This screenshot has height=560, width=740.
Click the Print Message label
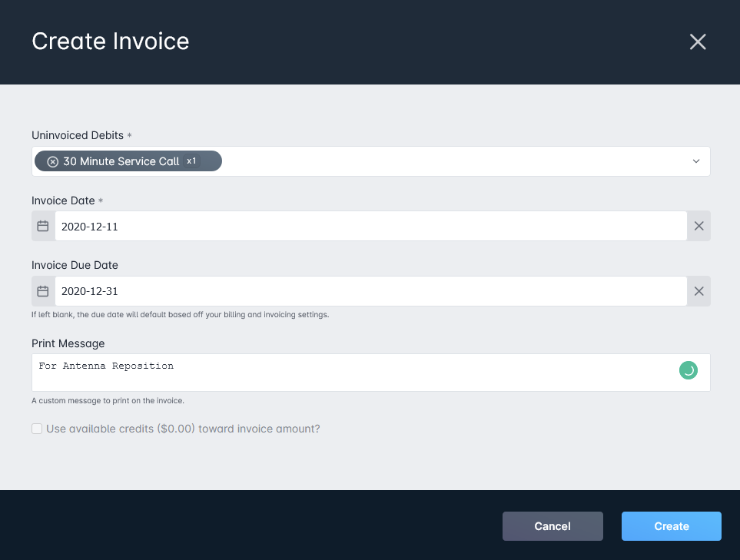68,343
